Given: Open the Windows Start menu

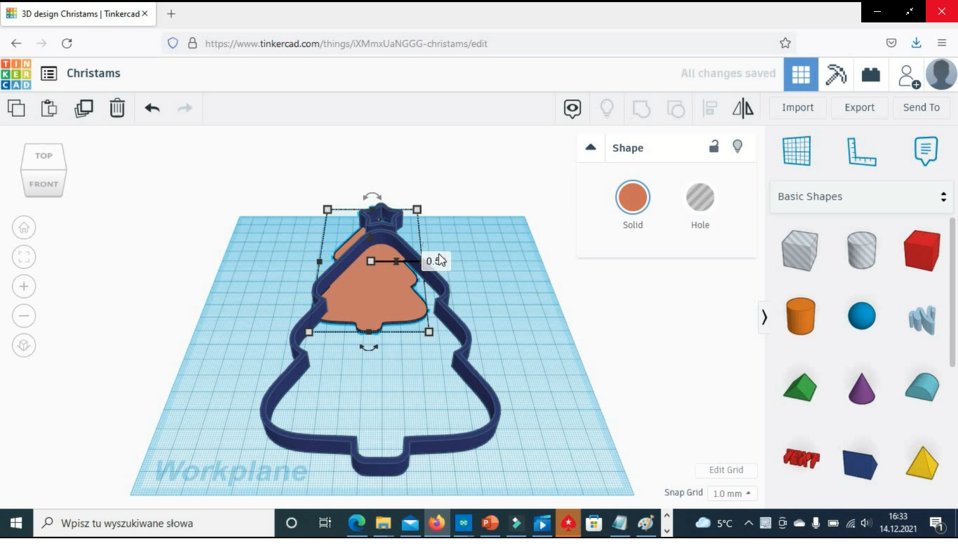Looking at the screenshot, I should (16, 523).
